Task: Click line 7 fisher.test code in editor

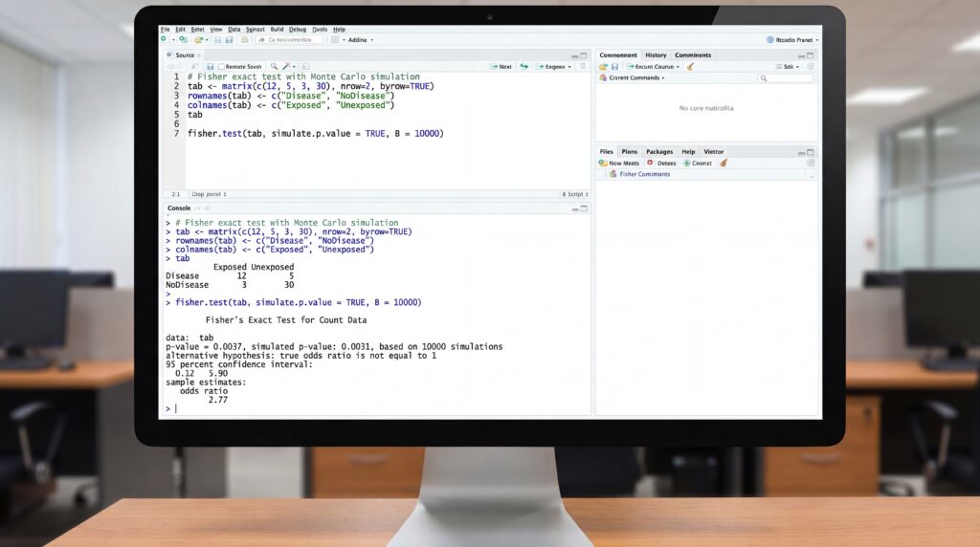Action: (x=316, y=133)
